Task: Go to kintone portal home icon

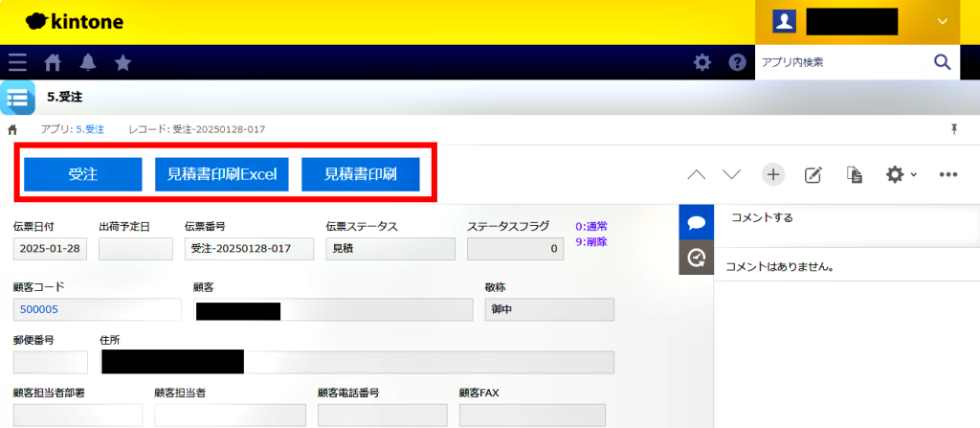Action: click(x=53, y=62)
